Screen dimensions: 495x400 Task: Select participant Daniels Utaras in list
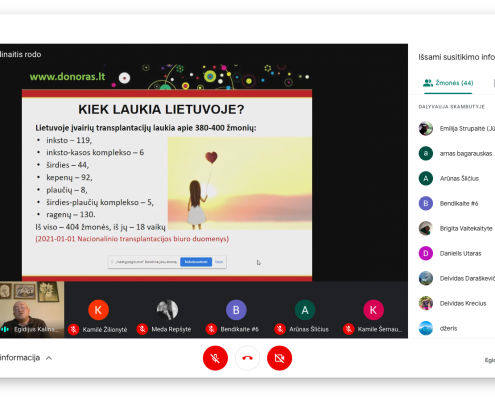(x=457, y=254)
